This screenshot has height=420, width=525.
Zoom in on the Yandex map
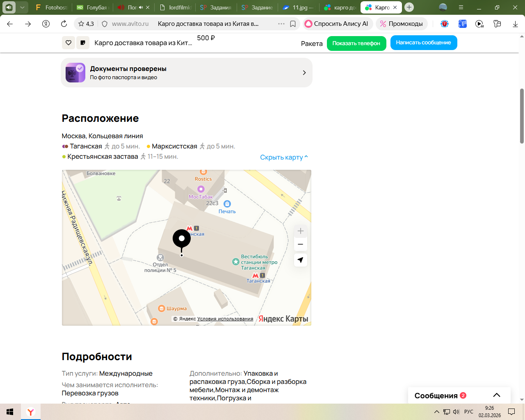click(300, 231)
